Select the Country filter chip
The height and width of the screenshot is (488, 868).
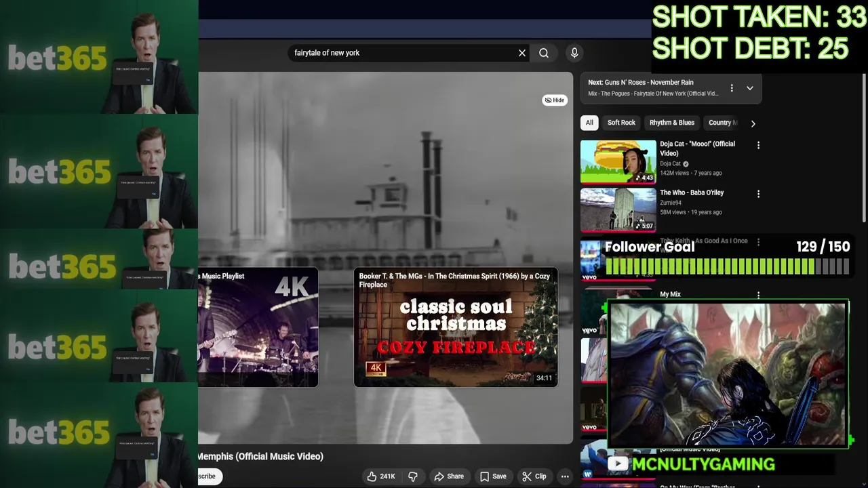[x=722, y=123]
